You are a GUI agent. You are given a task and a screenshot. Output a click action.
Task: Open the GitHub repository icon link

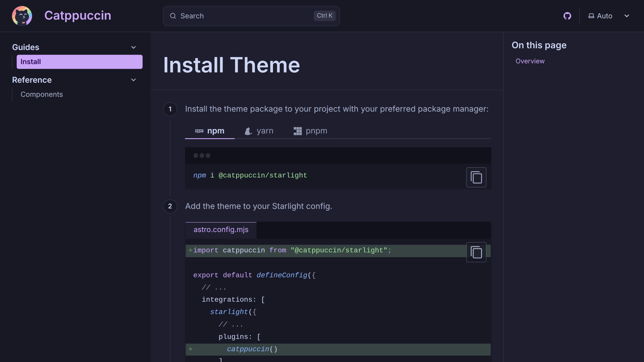coord(567,16)
